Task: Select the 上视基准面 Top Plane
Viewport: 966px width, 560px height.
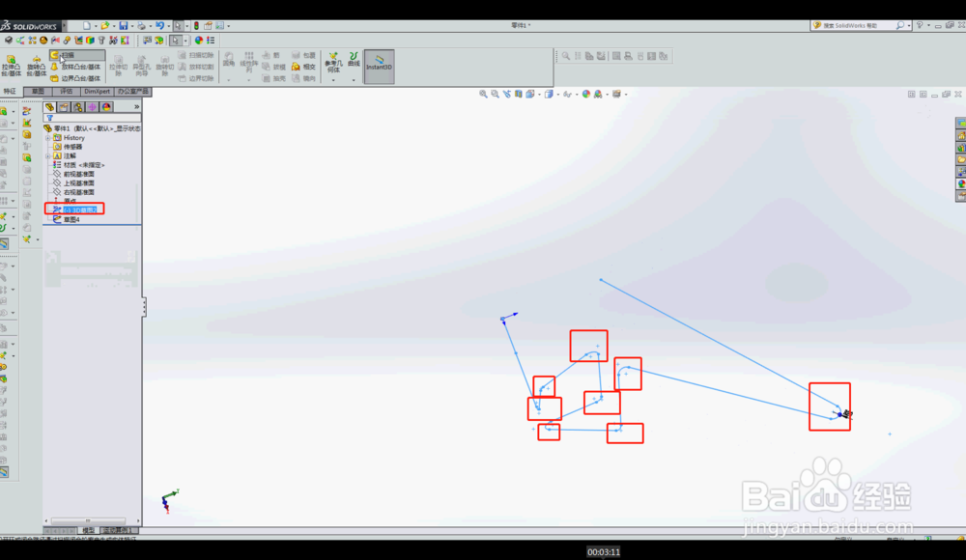Action: tap(73, 183)
